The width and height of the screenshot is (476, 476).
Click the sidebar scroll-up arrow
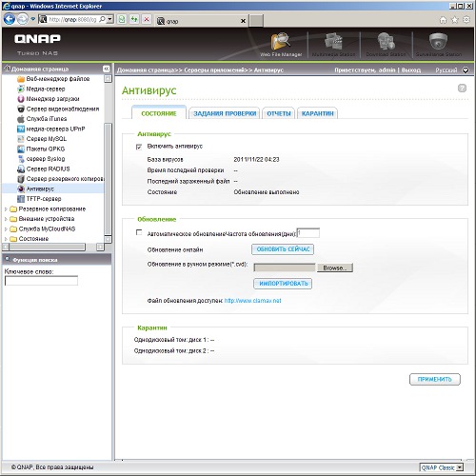pos(108,78)
